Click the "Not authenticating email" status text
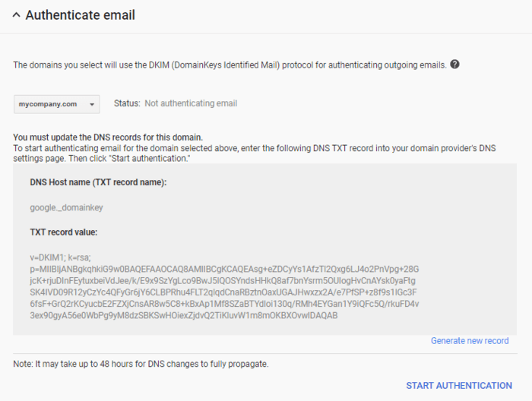The image size is (532, 401). tap(191, 103)
